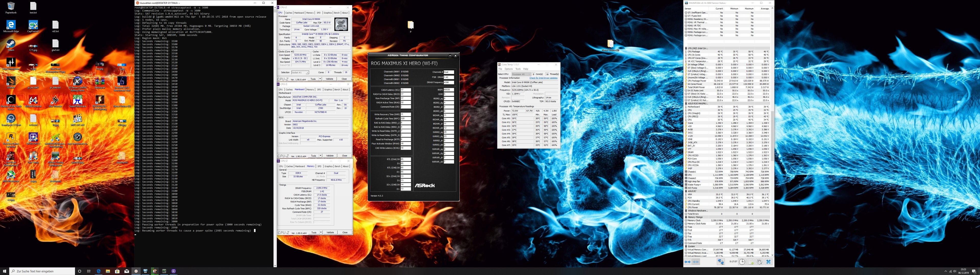Switch to Caches tab in top CPU-Z
The height and width of the screenshot is (275, 980).
[289, 13]
